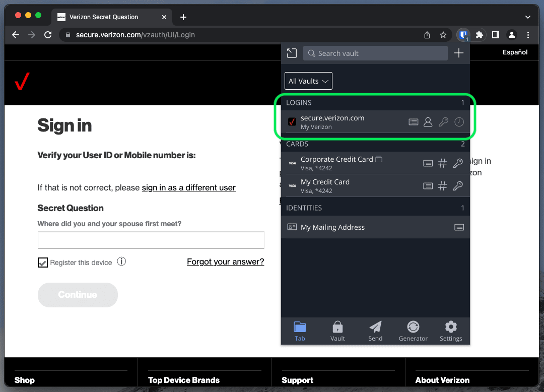Toggle Register this device checkbox
The image size is (544, 392).
pyautogui.click(x=43, y=263)
